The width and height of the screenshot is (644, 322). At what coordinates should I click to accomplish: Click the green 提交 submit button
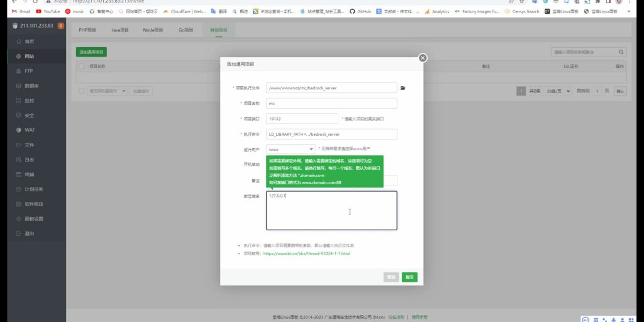tap(409, 277)
